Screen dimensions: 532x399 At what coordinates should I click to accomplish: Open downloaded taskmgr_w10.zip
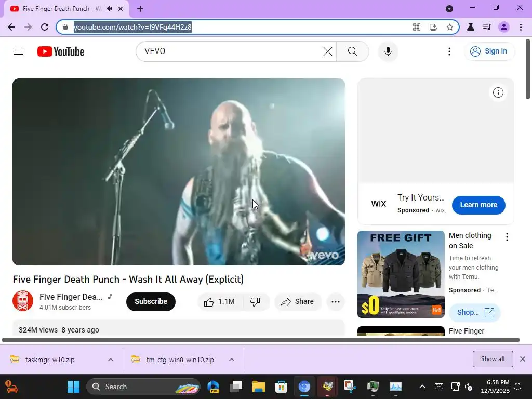tap(49, 360)
